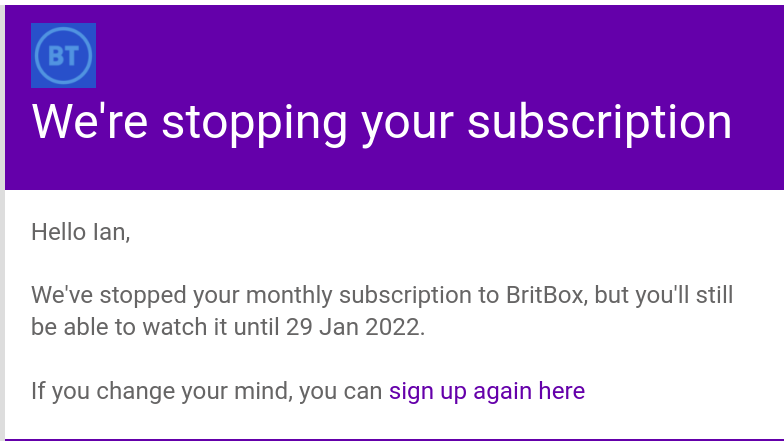The width and height of the screenshot is (784, 441).
Task: Click the "We're stopping your subscription" heading
Action: point(381,122)
